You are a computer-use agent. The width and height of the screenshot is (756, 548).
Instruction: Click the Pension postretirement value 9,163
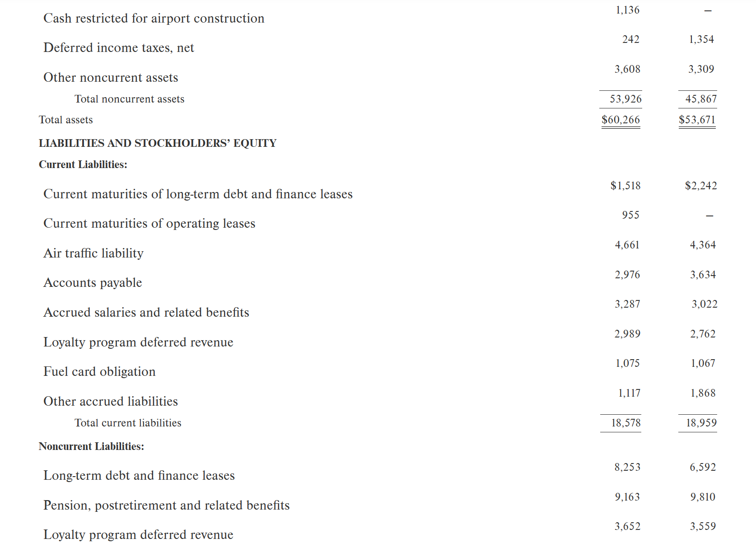click(x=627, y=497)
